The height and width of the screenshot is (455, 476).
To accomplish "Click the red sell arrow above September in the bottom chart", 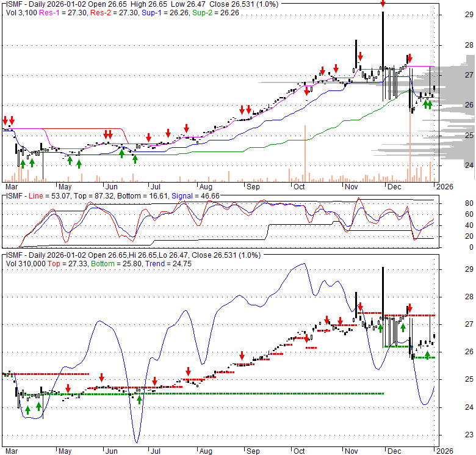I will point(242,355).
